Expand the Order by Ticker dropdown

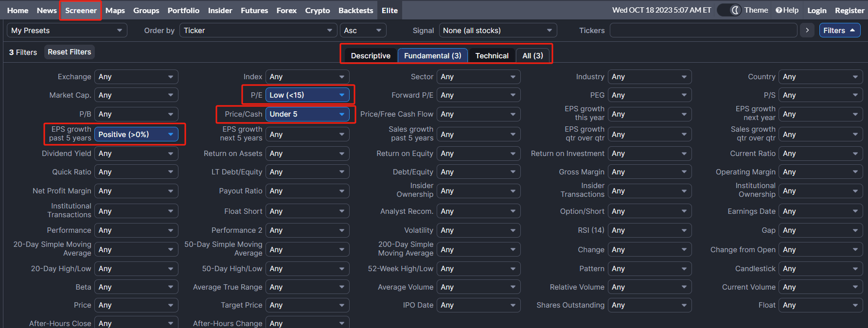(x=258, y=30)
